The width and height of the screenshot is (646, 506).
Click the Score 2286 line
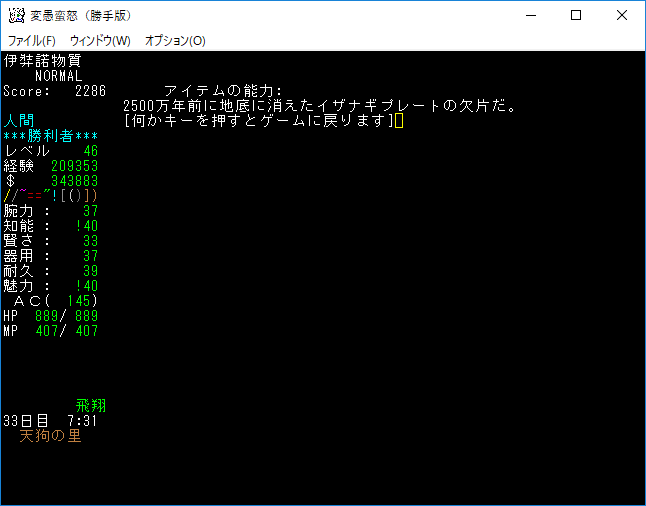coord(54,91)
